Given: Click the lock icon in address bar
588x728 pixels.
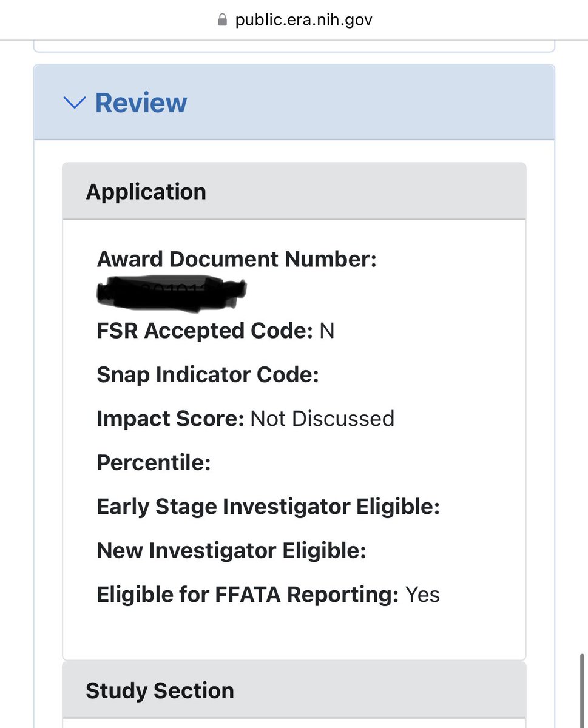Looking at the screenshot, I should pos(222,20).
